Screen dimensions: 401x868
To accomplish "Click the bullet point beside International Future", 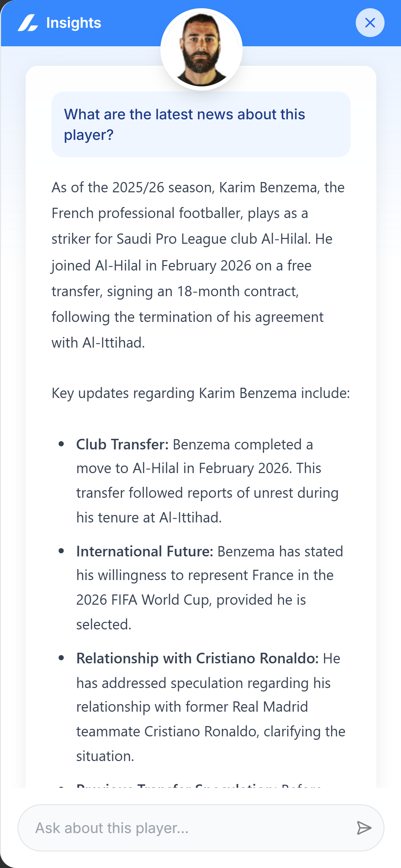I will [x=62, y=551].
